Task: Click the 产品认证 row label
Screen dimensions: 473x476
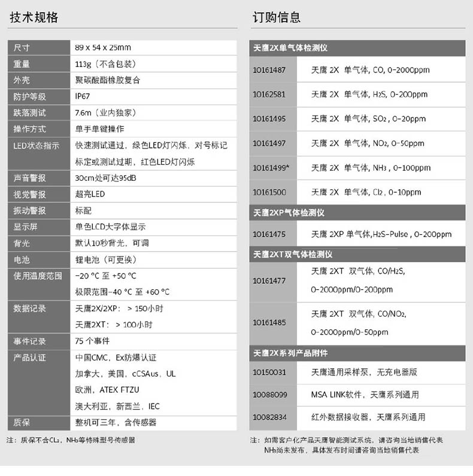Action: (30, 357)
